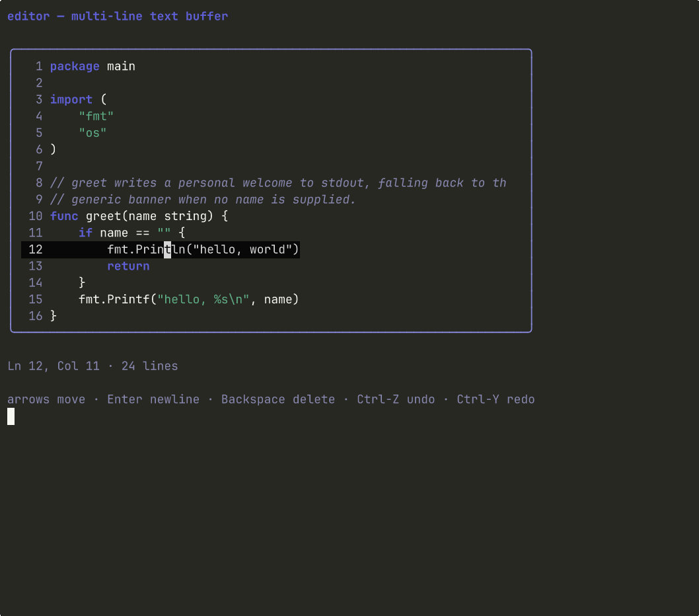This screenshot has height=616, width=699.
Task: Click the 'name' argument on line 15
Action: 278,299
